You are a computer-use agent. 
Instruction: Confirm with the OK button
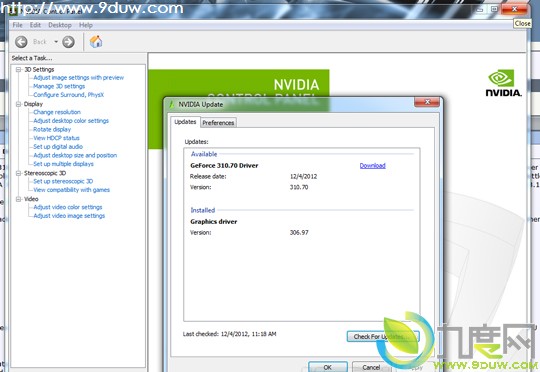pyautogui.click(x=328, y=367)
